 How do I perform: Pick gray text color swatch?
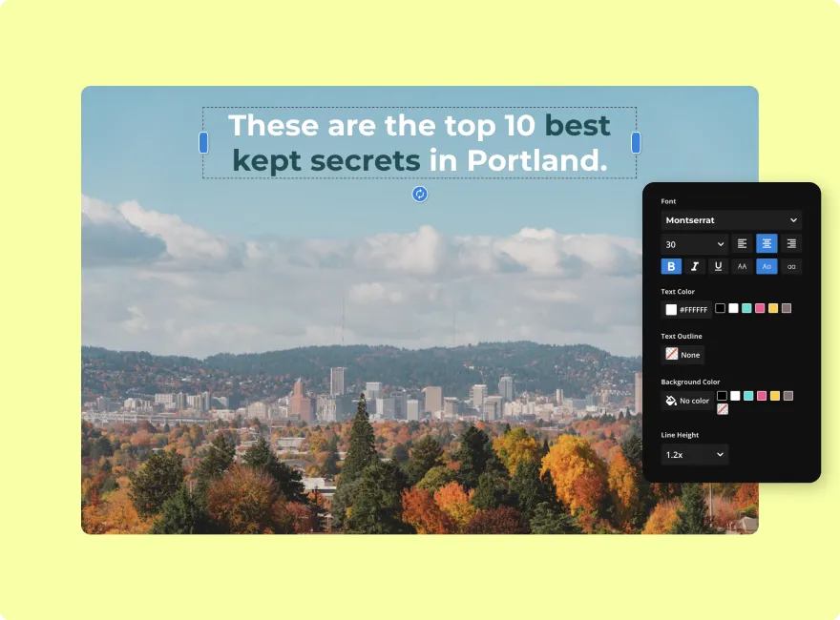click(x=787, y=308)
